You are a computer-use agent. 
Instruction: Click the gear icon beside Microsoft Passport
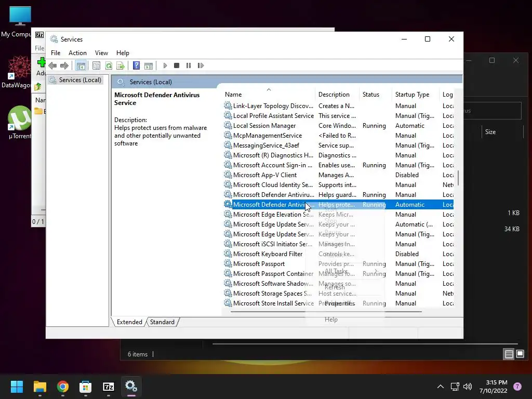[x=228, y=263]
